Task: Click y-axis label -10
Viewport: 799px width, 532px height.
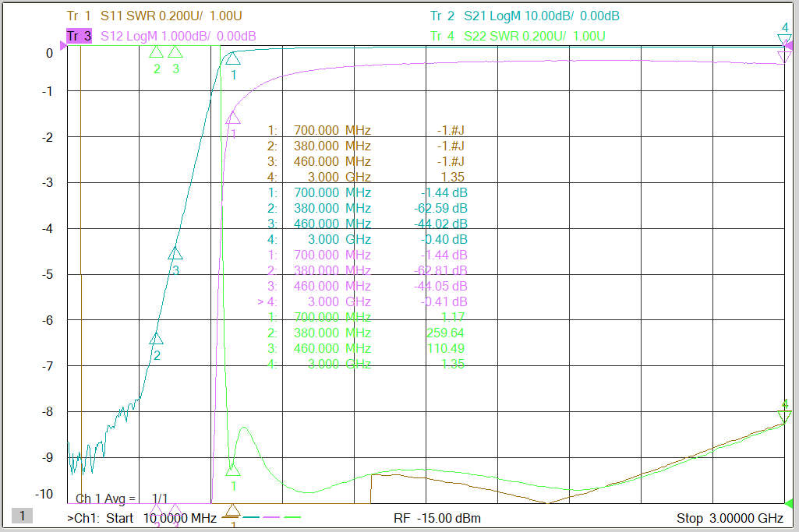Action: pos(44,494)
